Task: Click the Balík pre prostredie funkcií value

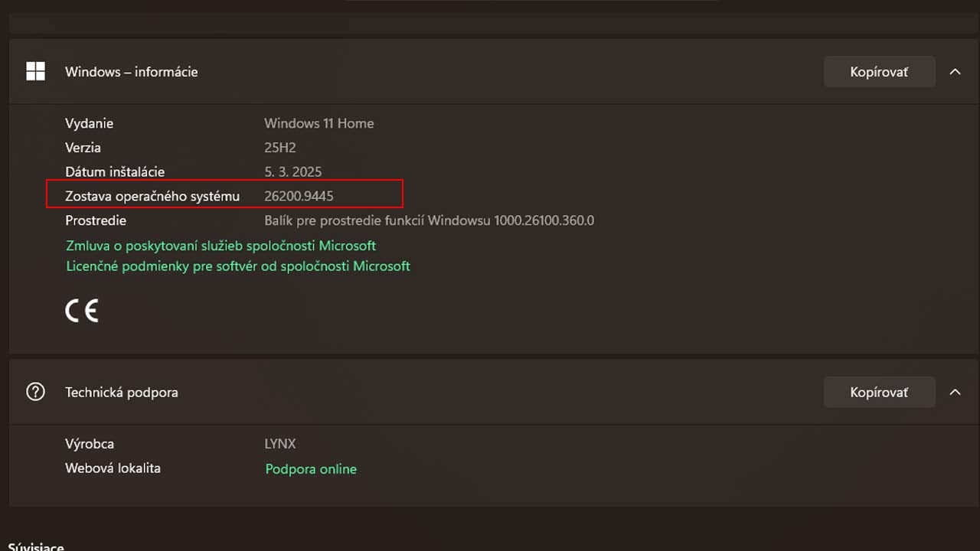Action: [x=430, y=220]
